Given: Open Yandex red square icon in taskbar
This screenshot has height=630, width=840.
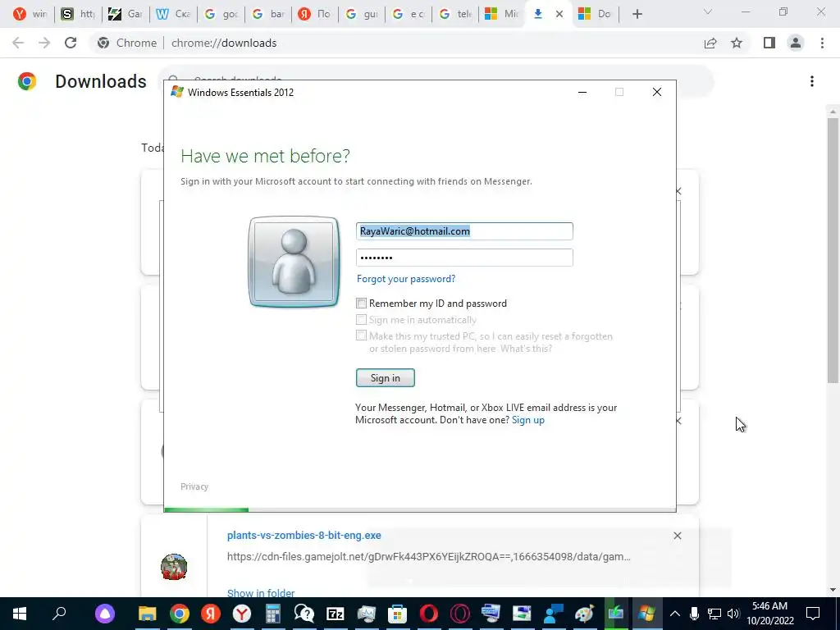Looking at the screenshot, I should pyautogui.click(x=211, y=614).
